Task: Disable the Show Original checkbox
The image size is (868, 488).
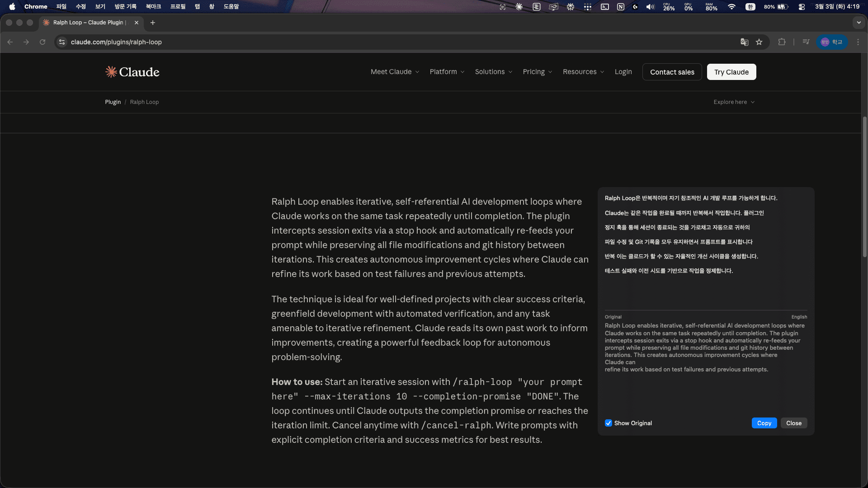Action: coord(609,423)
